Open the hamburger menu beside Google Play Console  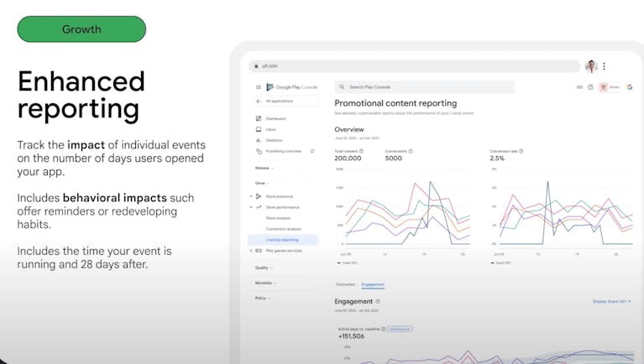click(x=259, y=87)
